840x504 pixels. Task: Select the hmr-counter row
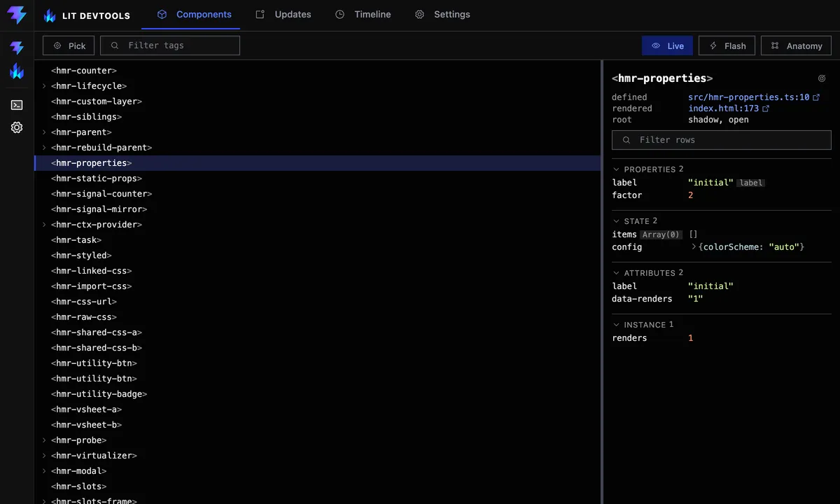pos(318,71)
